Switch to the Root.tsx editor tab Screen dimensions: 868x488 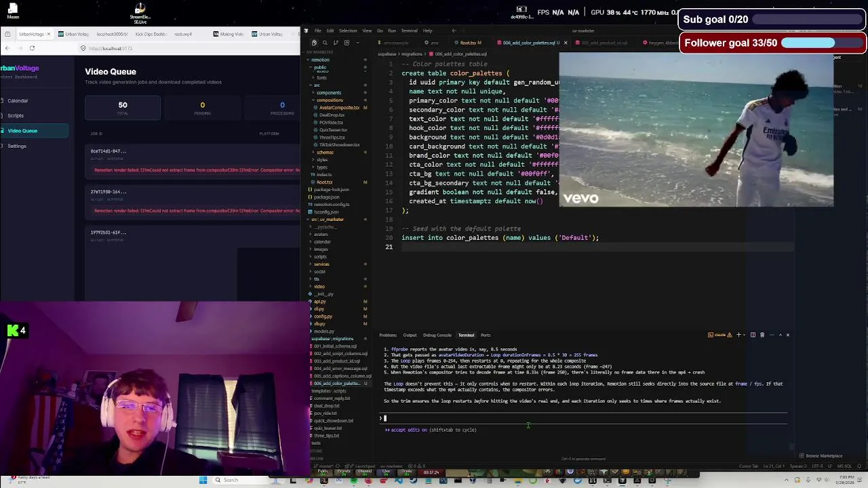click(468, 43)
